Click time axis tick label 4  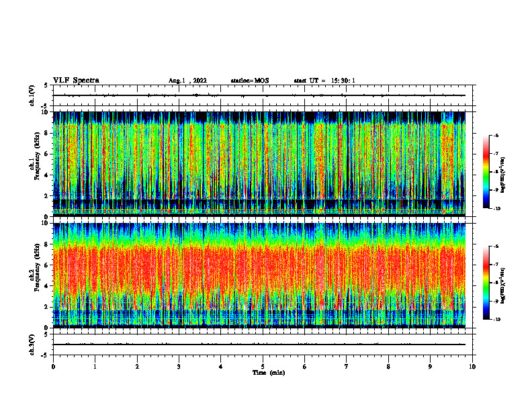click(221, 367)
